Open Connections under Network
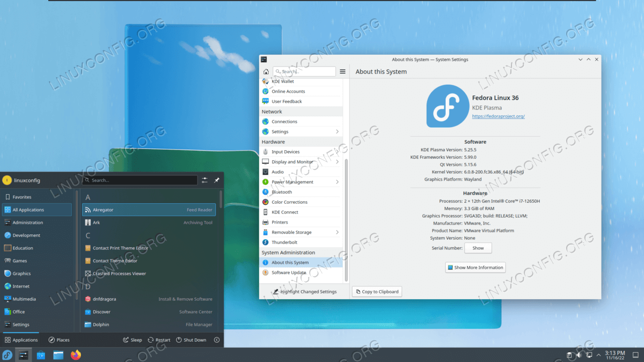The width and height of the screenshot is (644, 362). [301, 122]
